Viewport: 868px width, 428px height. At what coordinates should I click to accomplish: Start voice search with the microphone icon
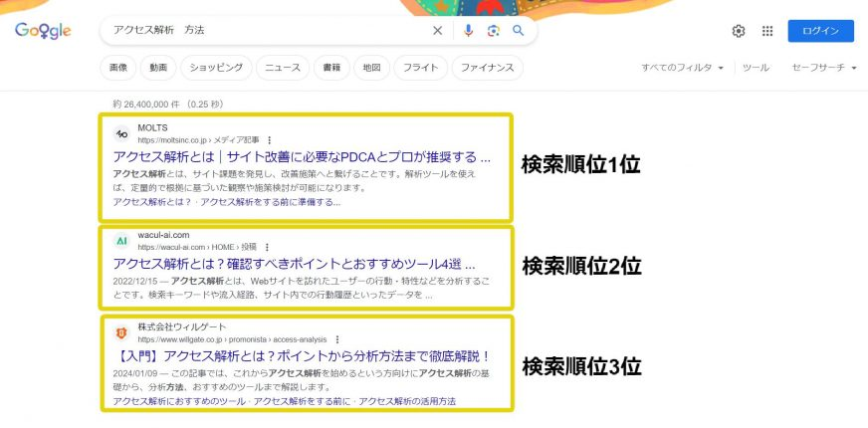(x=468, y=31)
